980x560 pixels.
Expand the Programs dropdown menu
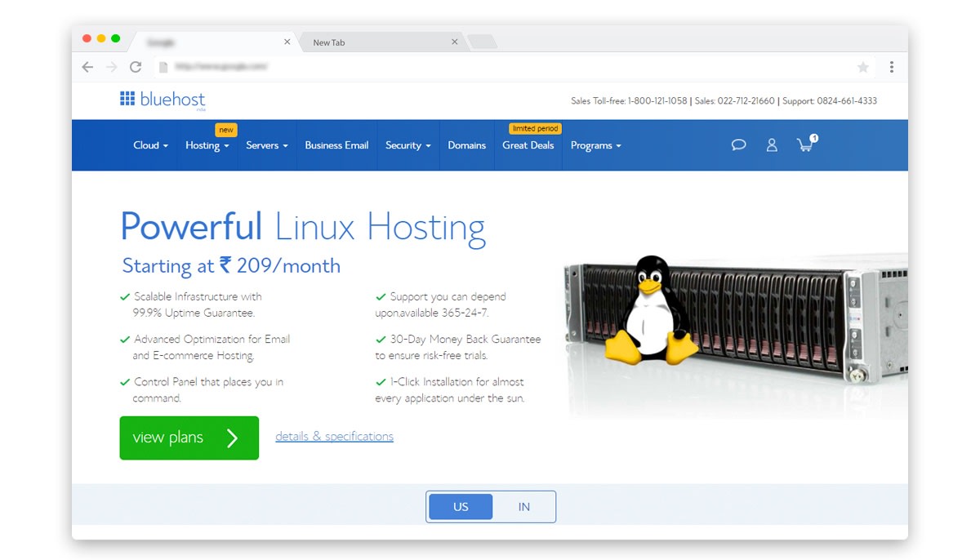pyautogui.click(x=595, y=145)
